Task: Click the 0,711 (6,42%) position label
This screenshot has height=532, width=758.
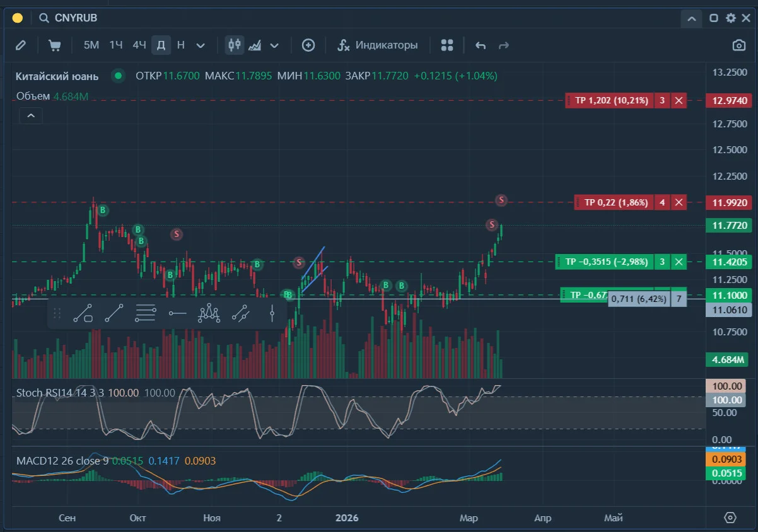Action: pyautogui.click(x=639, y=299)
